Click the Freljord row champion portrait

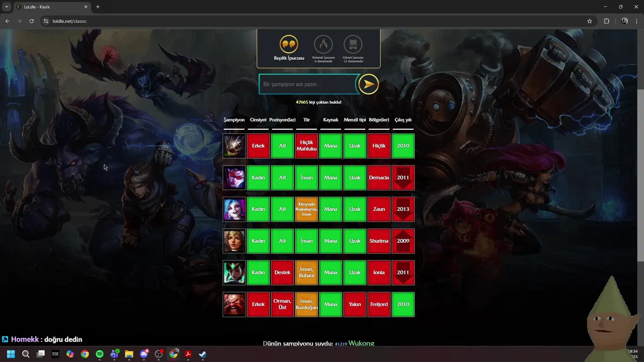coord(234,304)
